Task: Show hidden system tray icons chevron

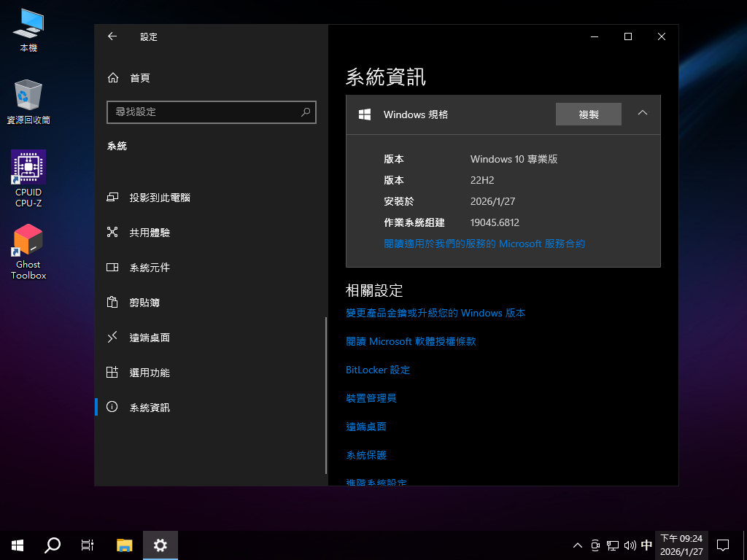Action: pyautogui.click(x=578, y=545)
